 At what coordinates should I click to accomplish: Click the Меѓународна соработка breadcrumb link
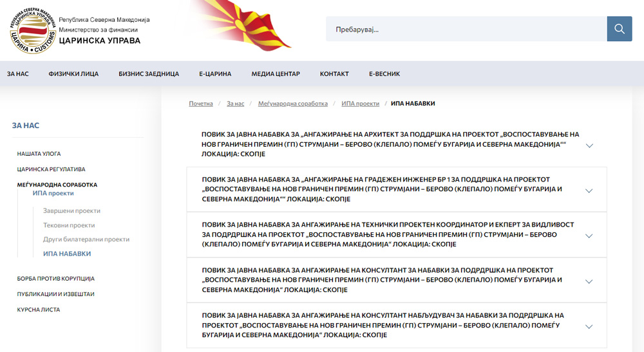click(x=292, y=104)
